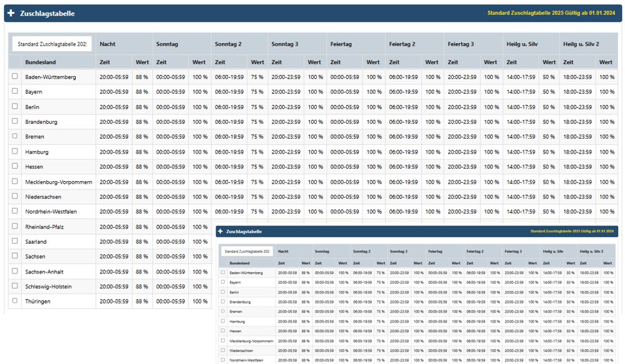Image resolution: width=625 pixels, height=364 pixels.
Task: Check the Berlin row checkbox
Action: tap(15, 106)
